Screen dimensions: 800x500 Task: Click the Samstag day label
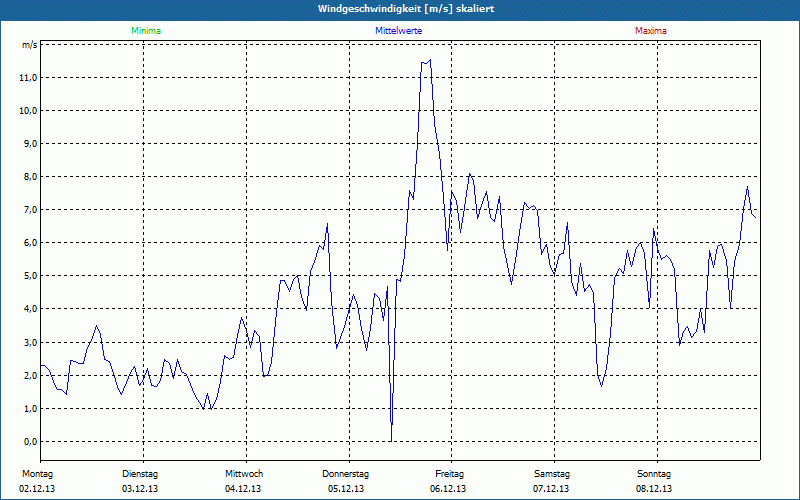552,474
